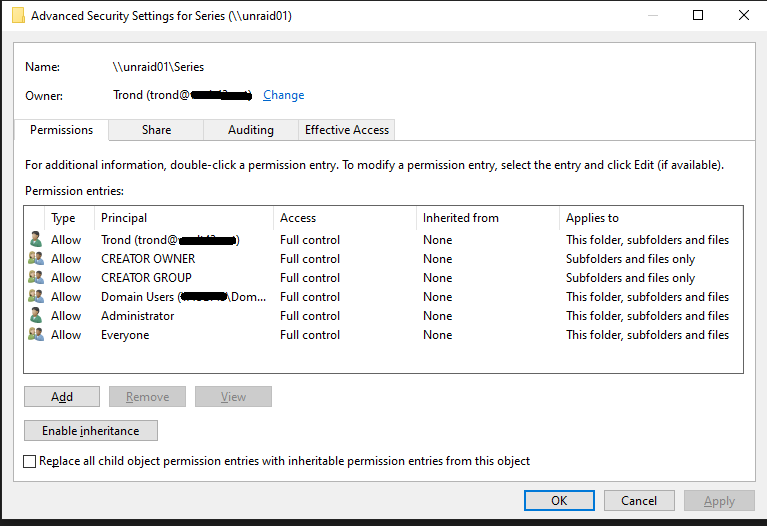This screenshot has height=526, width=767.
Task: Click 'Full control' in the Everyone row
Action: coord(310,335)
